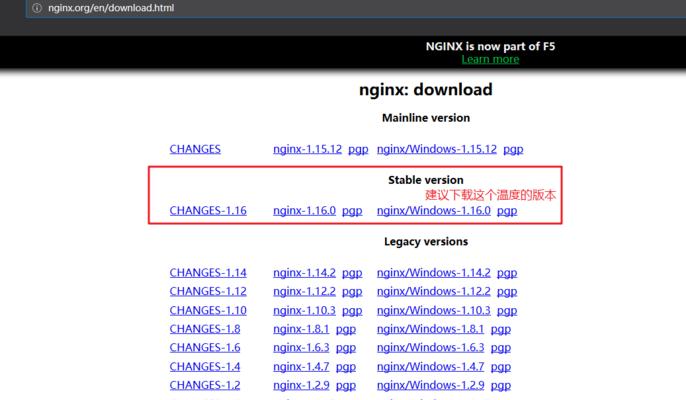The image size is (686, 400).
Task: Download nginx/Windows-1.16.0 stable
Action: pos(434,211)
